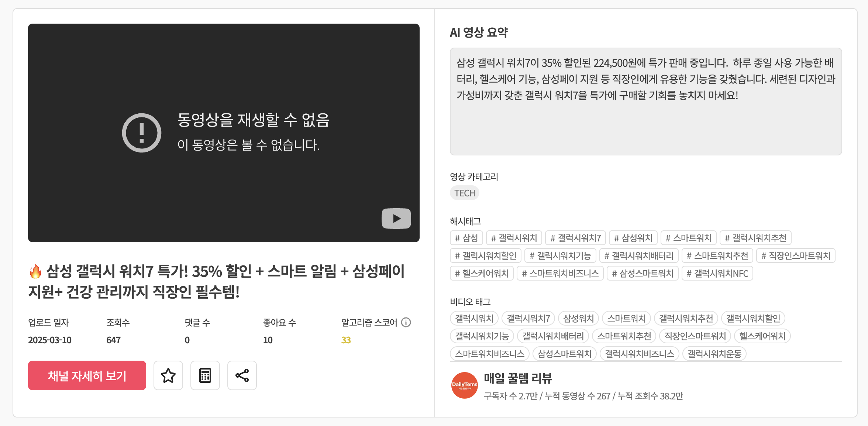Open the calculator icon button
This screenshot has width=868, height=426.
click(205, 375)
